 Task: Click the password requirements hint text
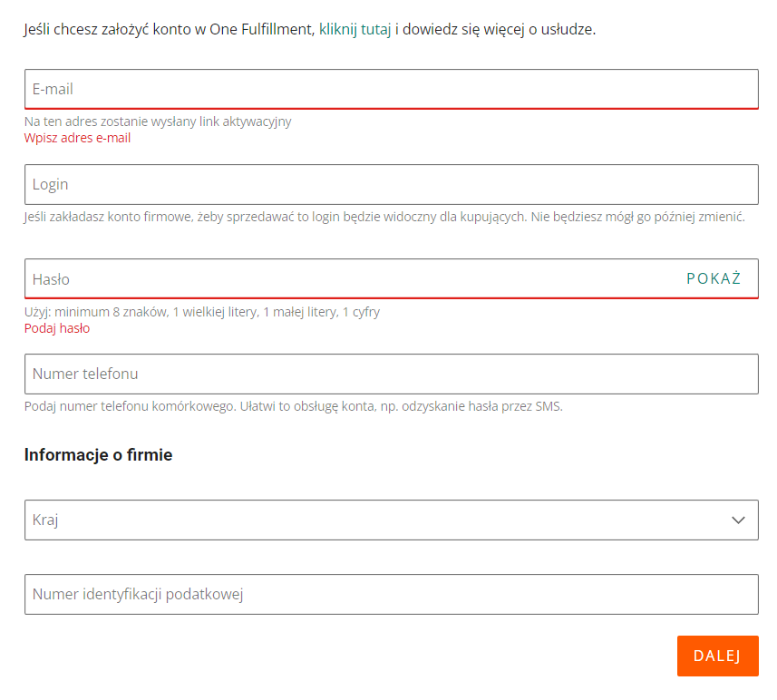point(201,312)
